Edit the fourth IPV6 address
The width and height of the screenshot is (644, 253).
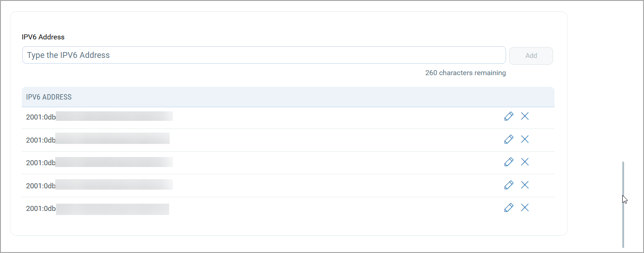point(509,185)
